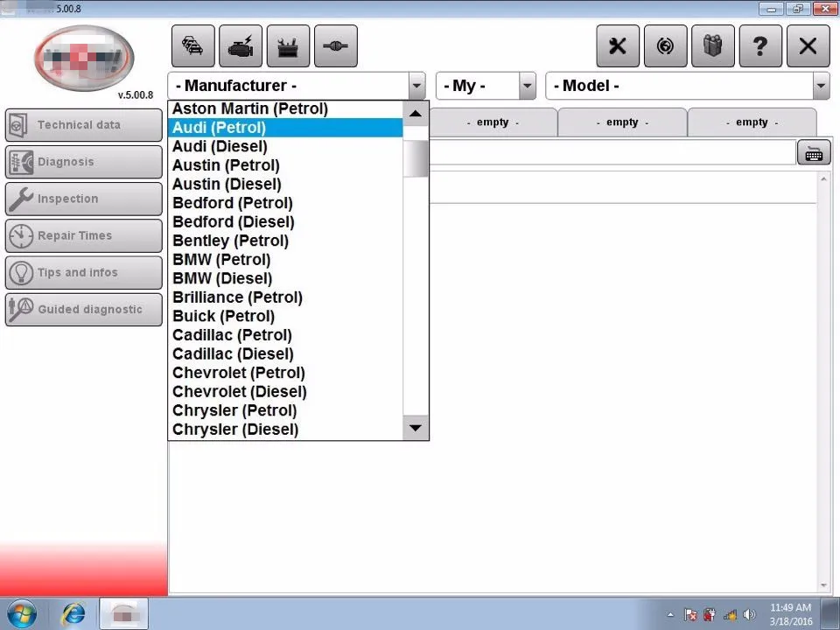Click the globe update icon

point(665,45)
